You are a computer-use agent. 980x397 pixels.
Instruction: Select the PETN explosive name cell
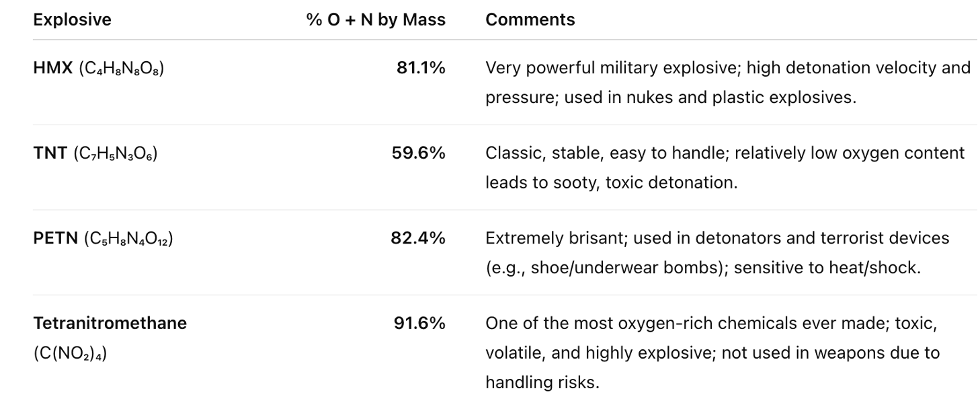(x=56, y=238)
